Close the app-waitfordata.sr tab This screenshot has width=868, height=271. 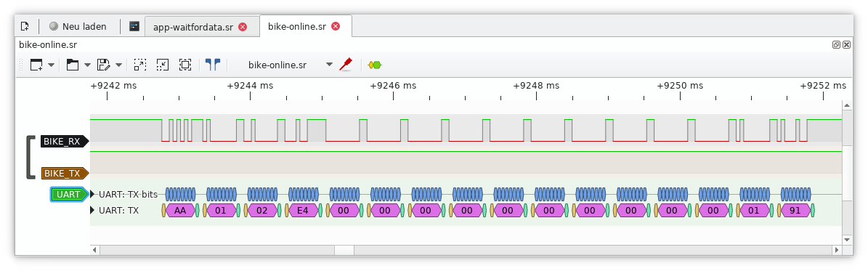[x=243, y=27]
